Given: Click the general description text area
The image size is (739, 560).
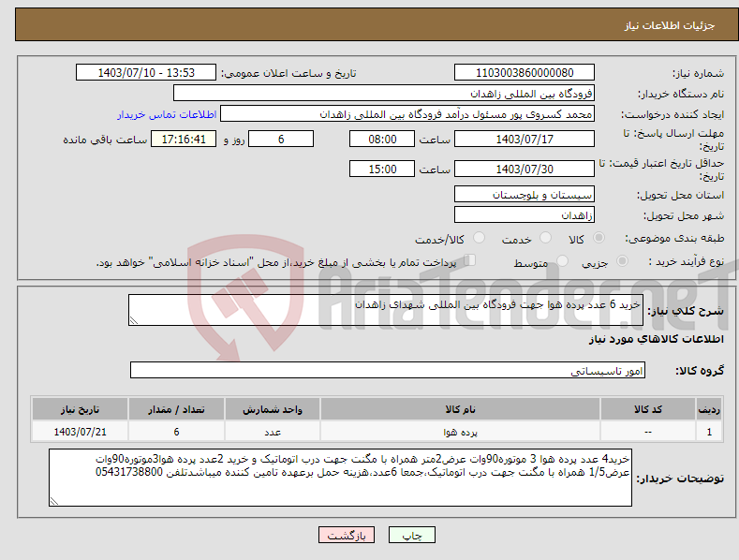Looking at the screenshot, I should tap(386, 310).
